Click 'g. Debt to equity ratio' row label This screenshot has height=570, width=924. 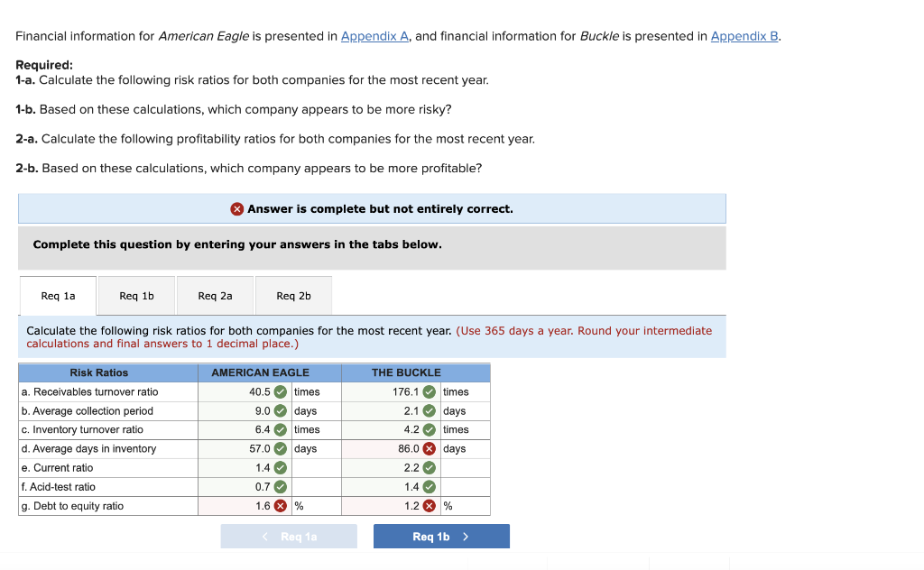click(72, 506)
